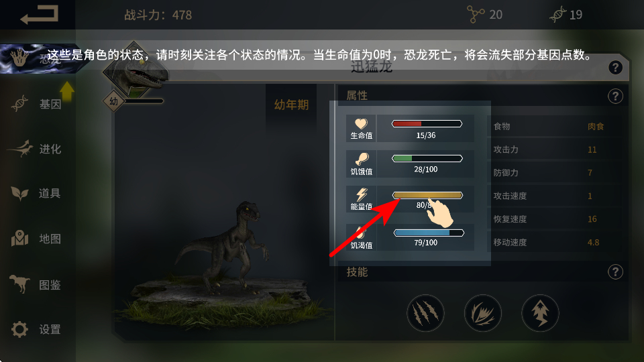Open the 道具 items menu
This screenshot has width=644, height=362.
point(37,193)
